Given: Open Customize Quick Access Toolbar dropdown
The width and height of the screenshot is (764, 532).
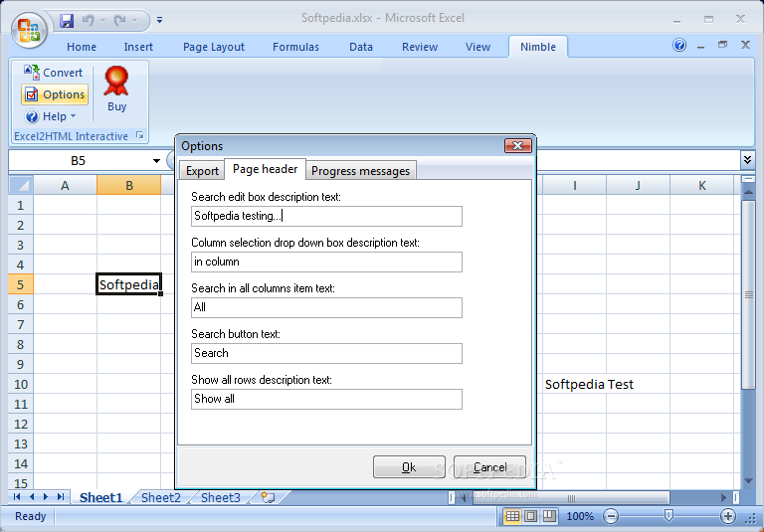Looking at the screenshot, I should tap(159, 21).
